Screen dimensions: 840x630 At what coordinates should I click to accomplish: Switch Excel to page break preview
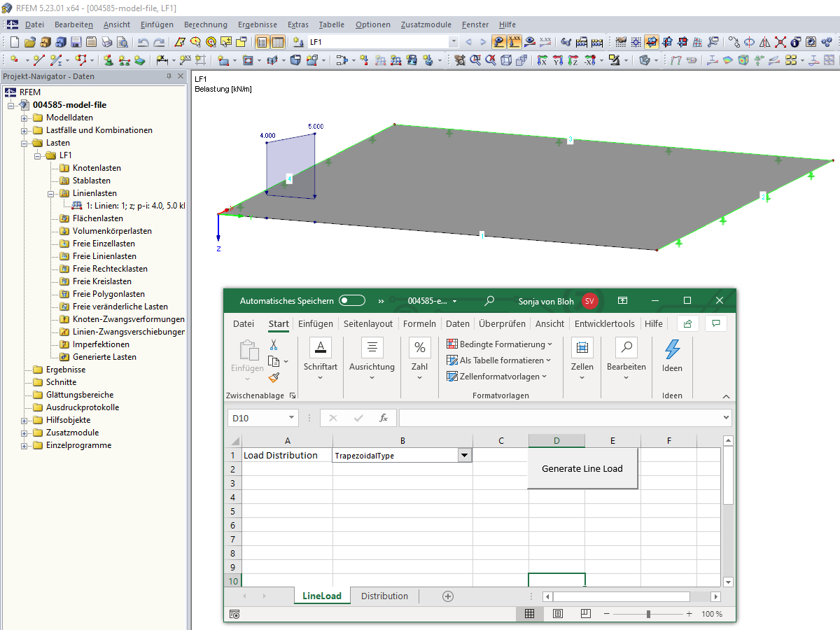pos(585,614)
